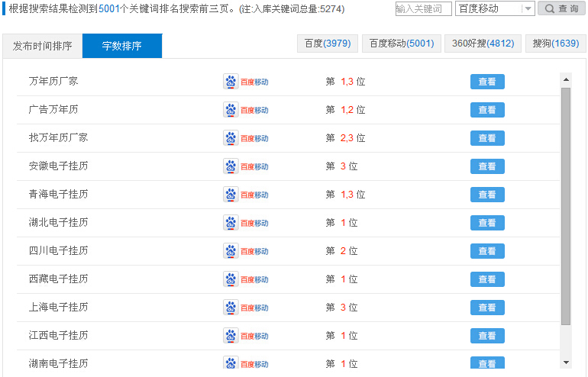Click keyword text 万年历厂家

click(53, 81)
